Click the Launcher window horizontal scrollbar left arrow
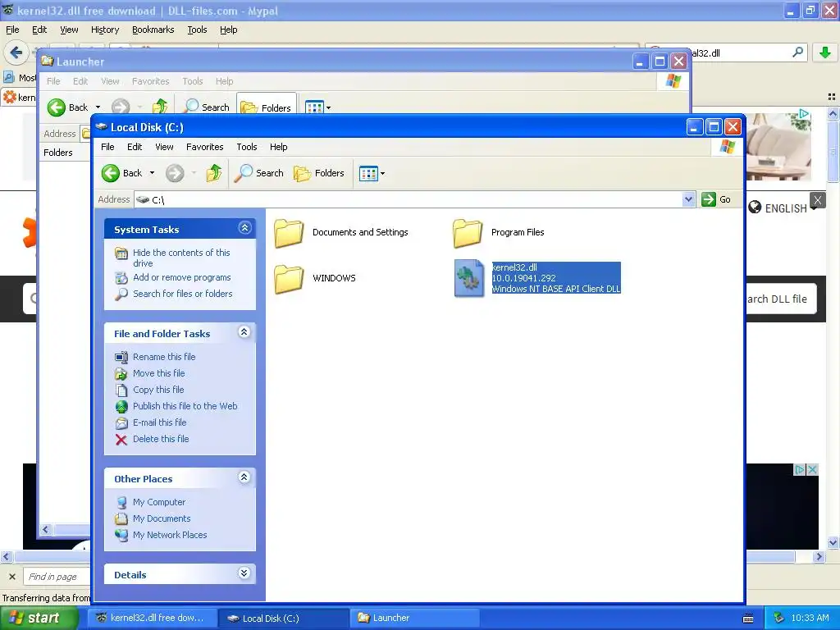The height and width of the screenshot is (630, 840). point(46,530)
